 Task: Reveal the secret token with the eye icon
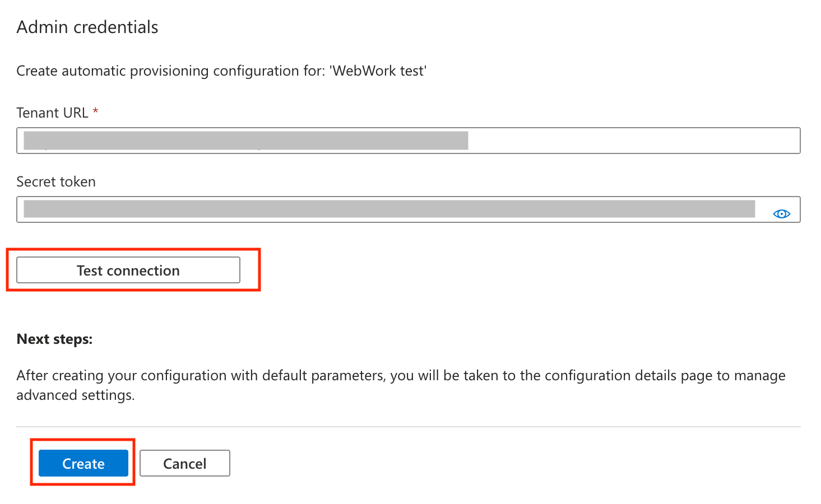pos(781,213)
